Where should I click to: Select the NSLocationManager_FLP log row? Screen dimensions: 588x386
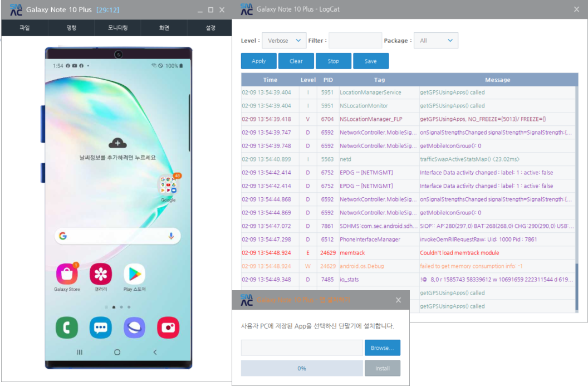coord(408,119)
